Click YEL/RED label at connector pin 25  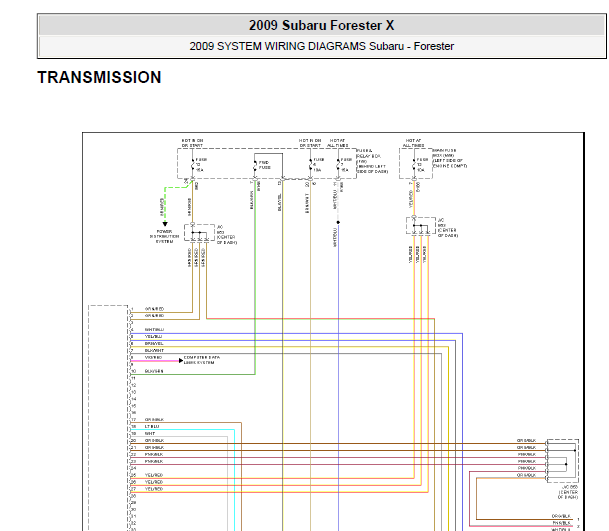tap(154, 475)
